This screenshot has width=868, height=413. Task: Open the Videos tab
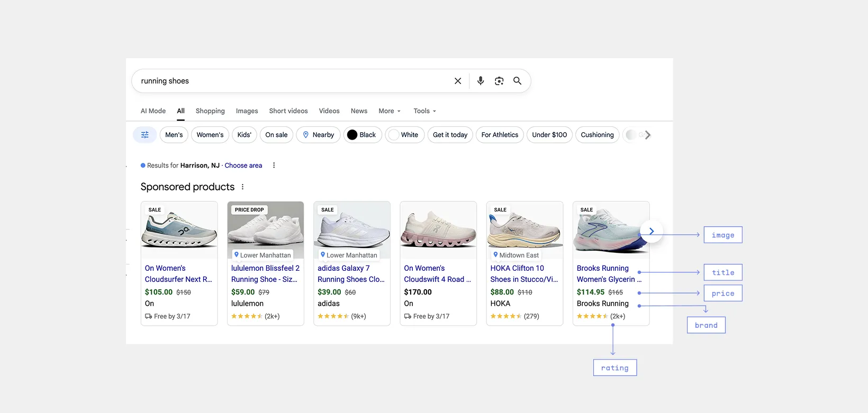click(329, 111)
